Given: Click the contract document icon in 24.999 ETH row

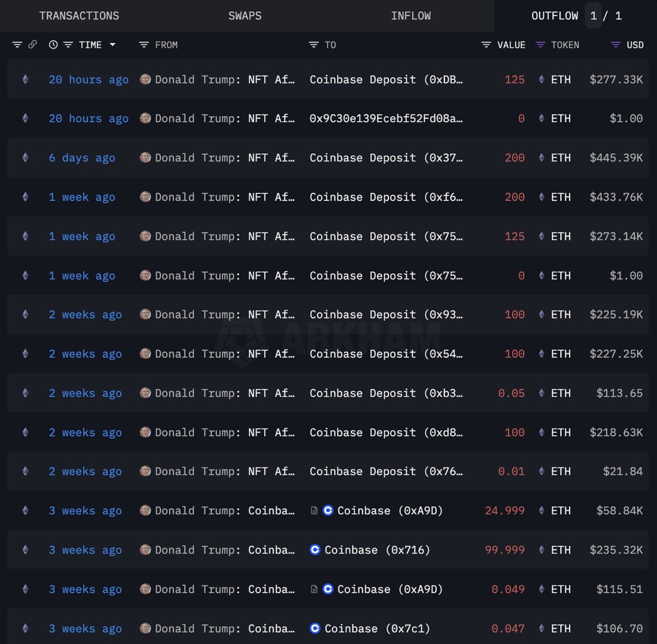Looking at the screenshot, I should [314, 511].
